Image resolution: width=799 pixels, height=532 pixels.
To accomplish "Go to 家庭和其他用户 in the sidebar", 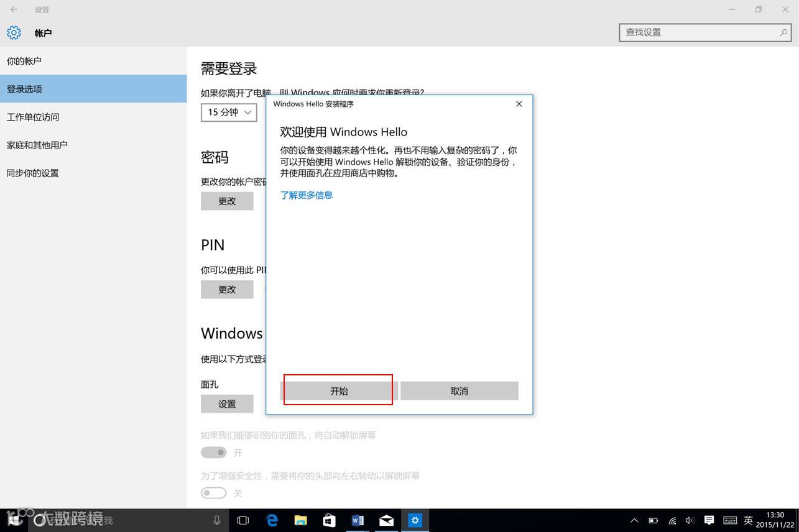I will [93, 145].
